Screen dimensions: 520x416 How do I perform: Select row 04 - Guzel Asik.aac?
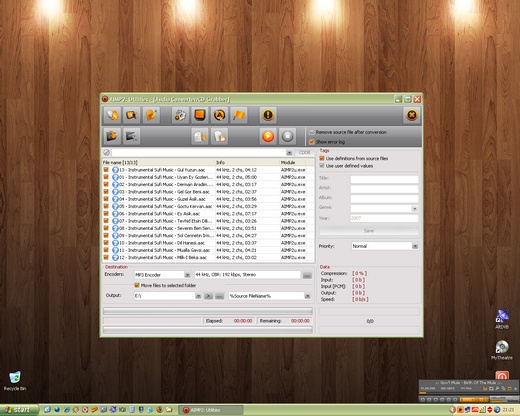(x=208, y=199)
